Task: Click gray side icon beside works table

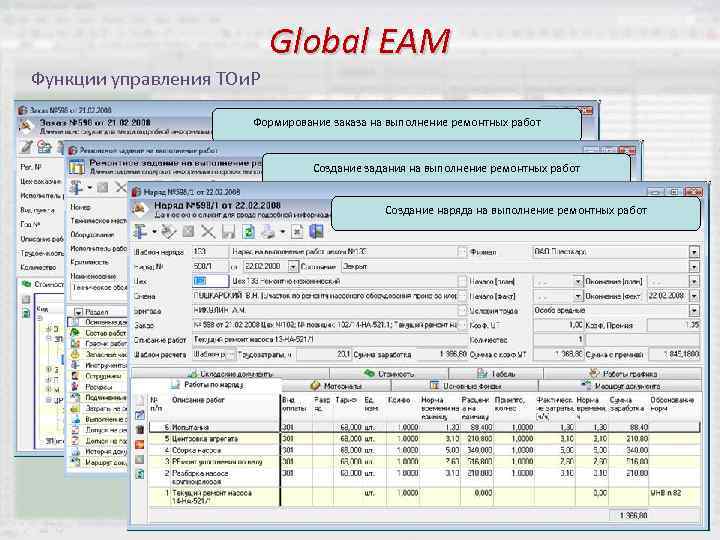Action: pyautogui.click(x=140, y=459)
